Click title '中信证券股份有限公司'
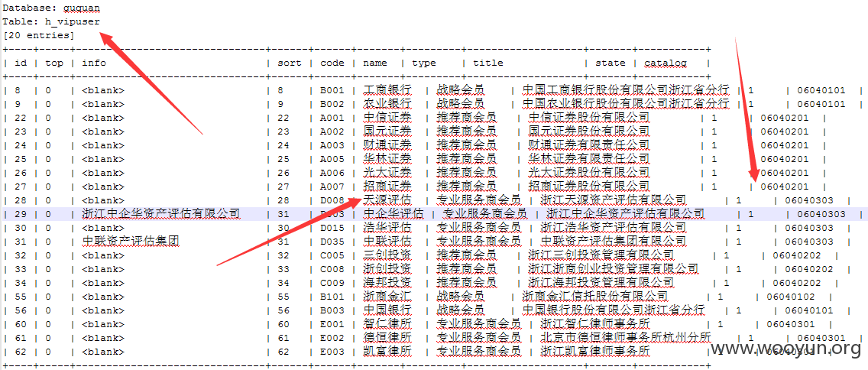The image size is (868, 370). tap(589, 118)
